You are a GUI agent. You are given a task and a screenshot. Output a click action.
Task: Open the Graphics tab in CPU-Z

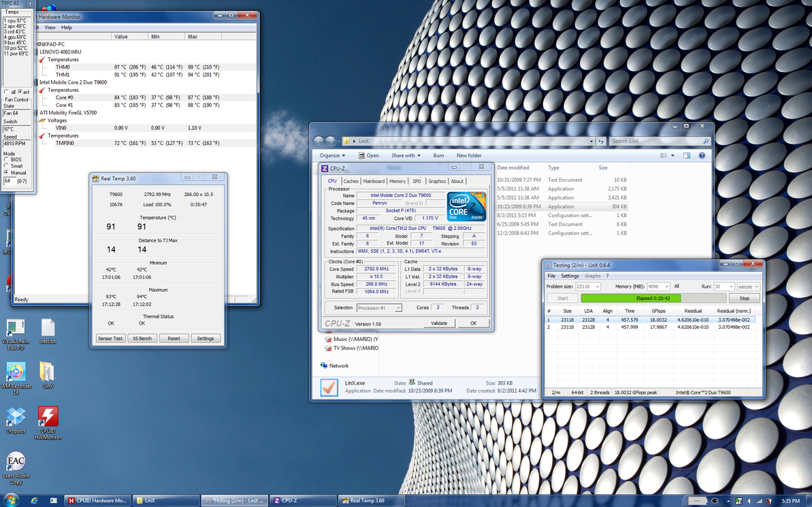pyautogui.click(x=437, y=181)
